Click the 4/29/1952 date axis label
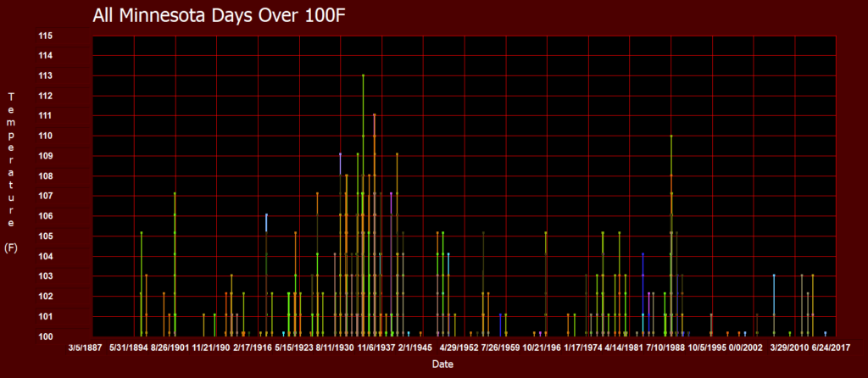The image size is (868, 378). 458,347
